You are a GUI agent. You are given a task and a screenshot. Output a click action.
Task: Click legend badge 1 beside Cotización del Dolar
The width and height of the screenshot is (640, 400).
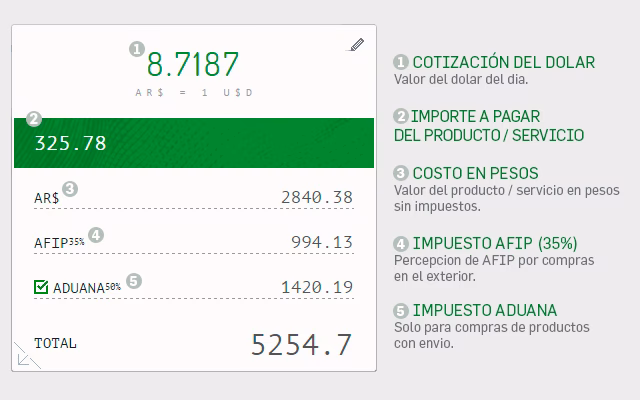tap(401, 62)
